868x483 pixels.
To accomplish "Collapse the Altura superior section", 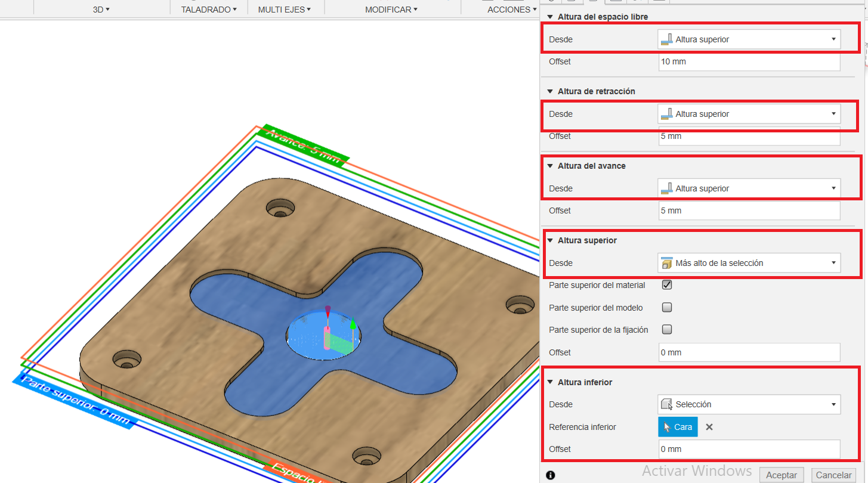I will (550, 240).
